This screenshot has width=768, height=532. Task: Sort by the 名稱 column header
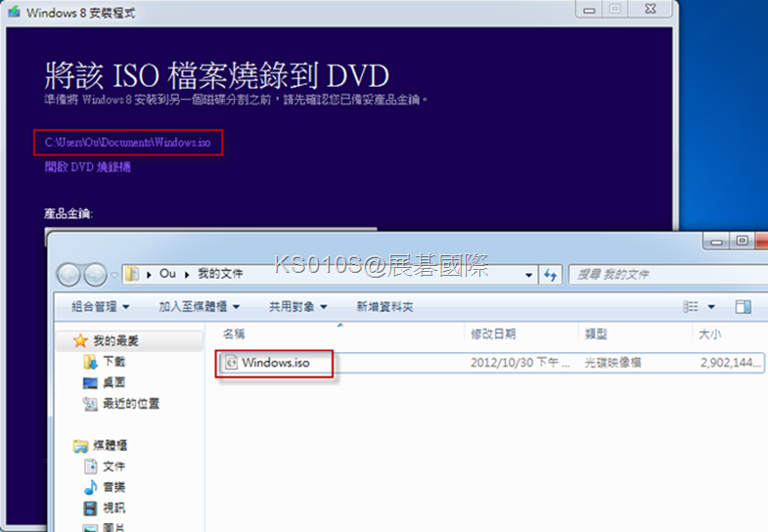coord(234,334)
